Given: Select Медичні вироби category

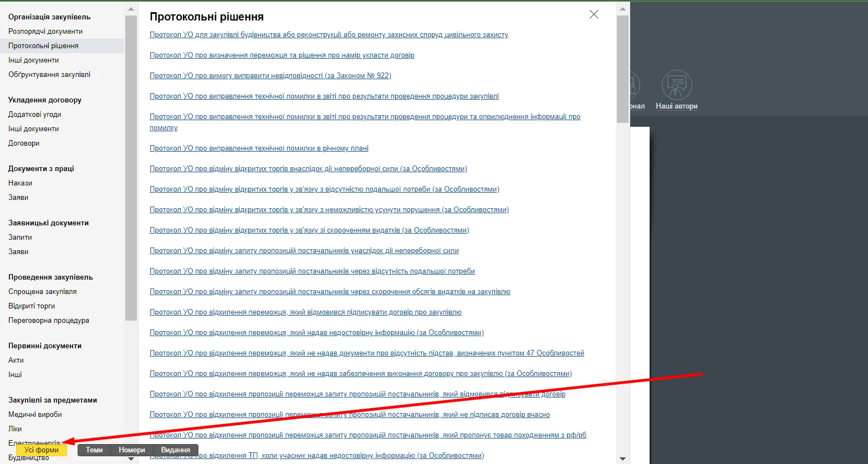Looking at the screenshot, I should click(35, 415).
